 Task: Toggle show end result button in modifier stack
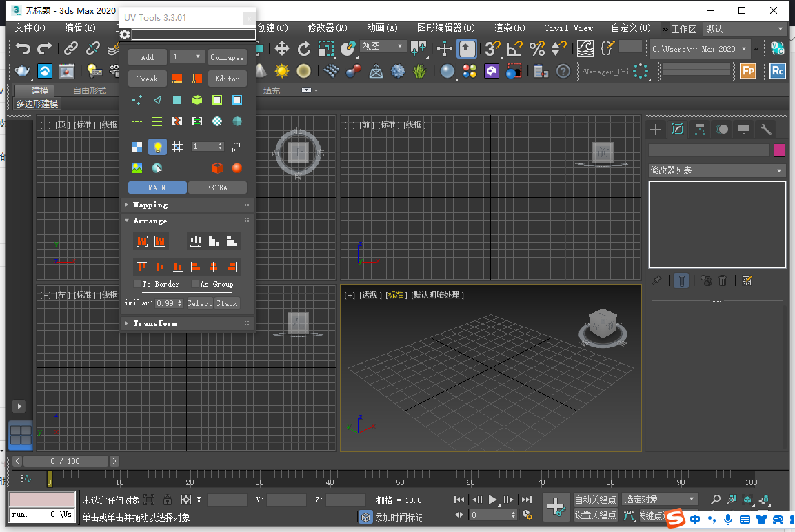(x=681, y=280)
